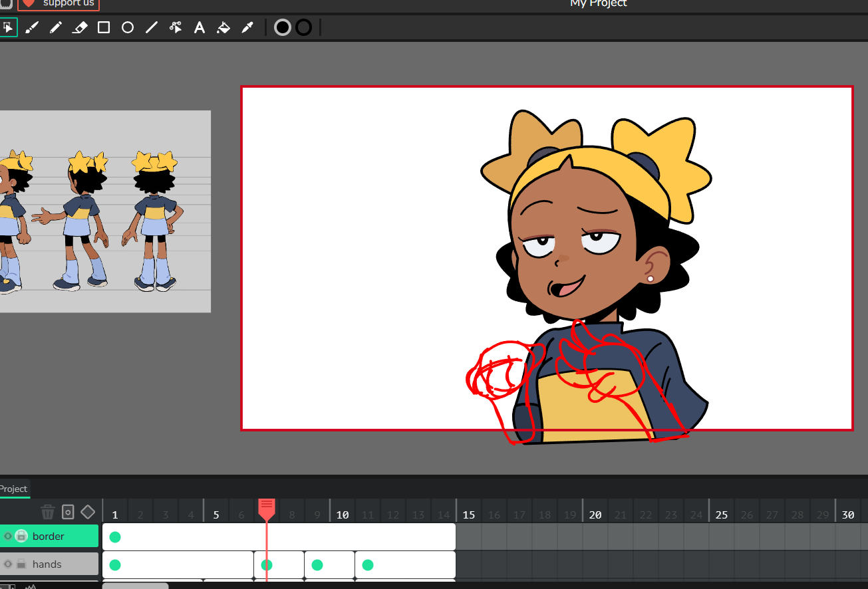Select the Path Cursor tool
This screenshot has width=868, height=589.
[176, 27]
